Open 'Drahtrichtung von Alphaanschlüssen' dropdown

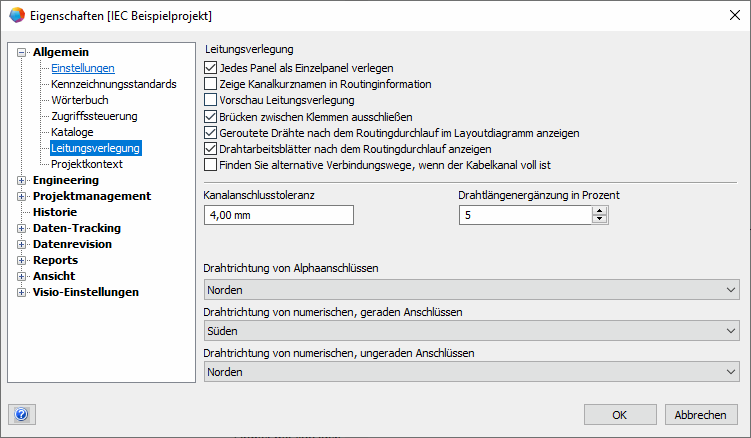(471, 290)
